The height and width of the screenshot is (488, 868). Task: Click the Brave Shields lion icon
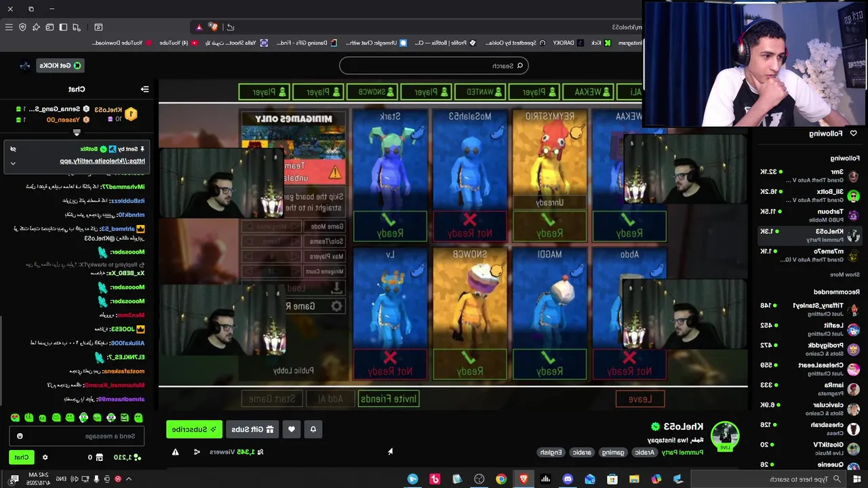[x=214, y=27]
